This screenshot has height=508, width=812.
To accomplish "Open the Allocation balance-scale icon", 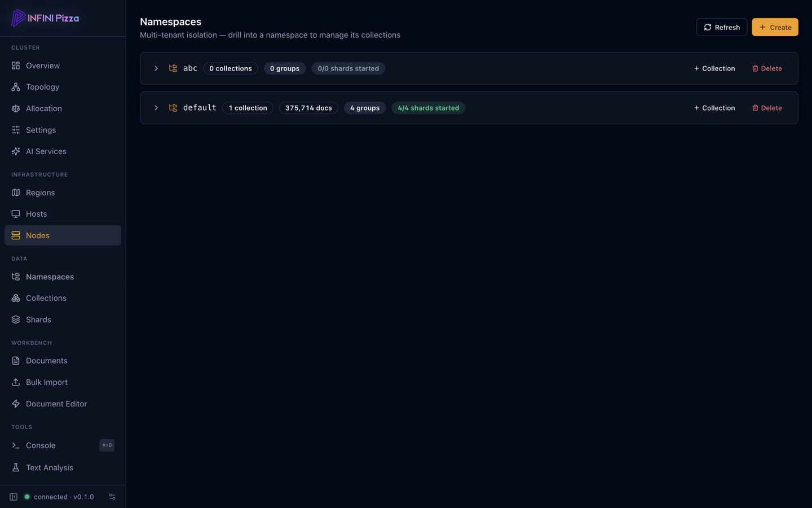I will coord(16,108).
